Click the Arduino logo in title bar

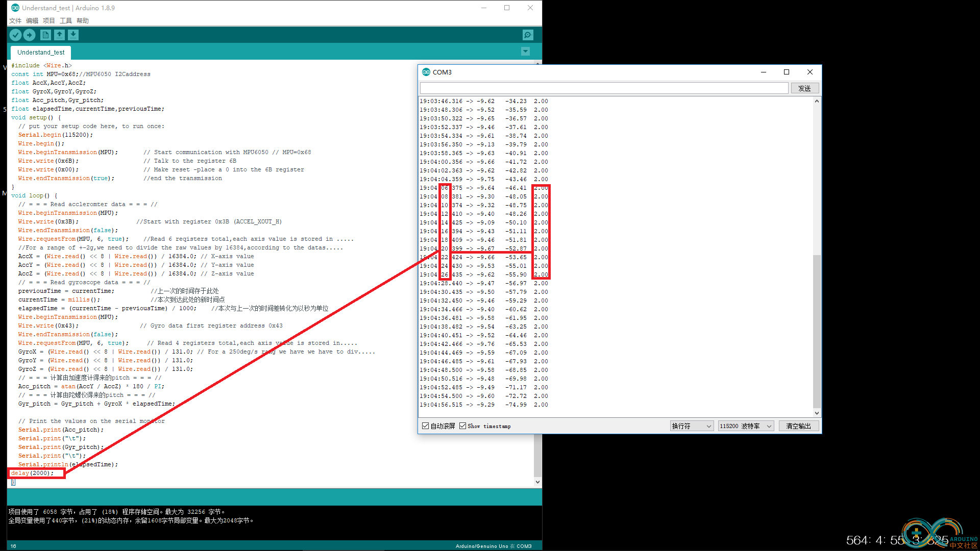[15, 8]
